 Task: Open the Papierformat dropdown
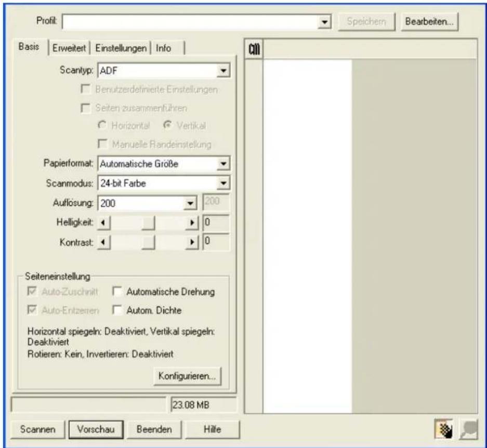[223, 164]
